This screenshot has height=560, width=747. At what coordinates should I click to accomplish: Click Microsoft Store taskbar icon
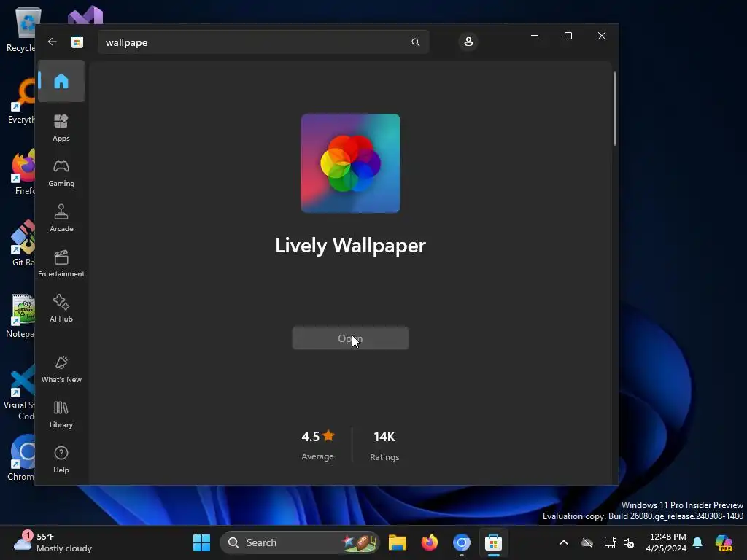click(x=493, y=542)
